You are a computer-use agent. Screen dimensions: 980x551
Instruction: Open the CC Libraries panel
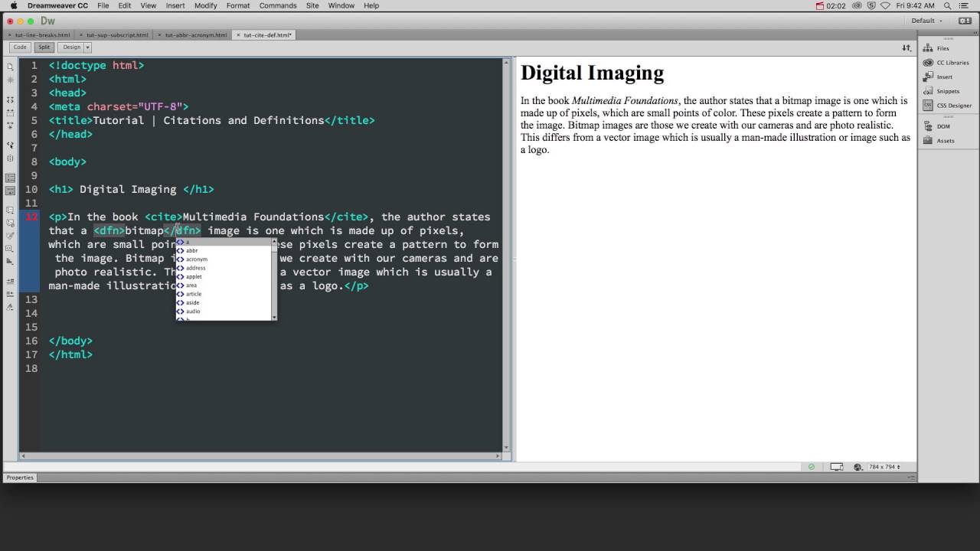click(x=946, y=63)
